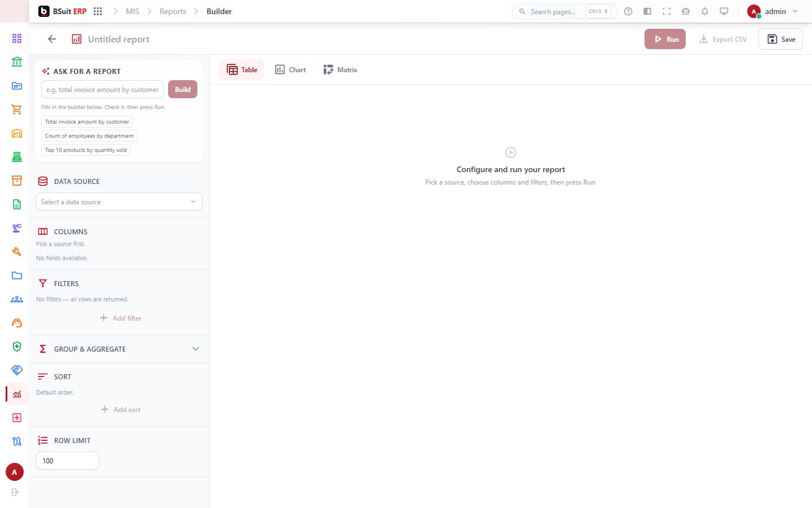Save the report
The image size is (812, 508).
pyautogui.click(x=780, y=39)
